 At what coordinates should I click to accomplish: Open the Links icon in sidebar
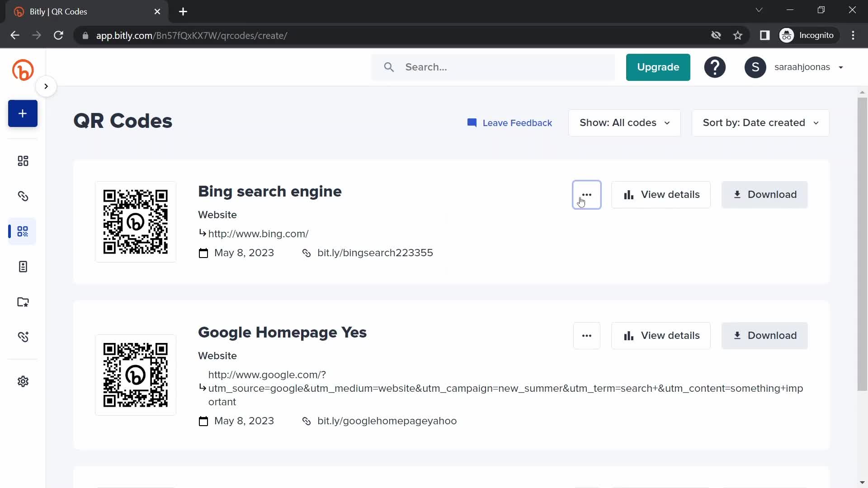pyautogui.click(x=23, y=196)
